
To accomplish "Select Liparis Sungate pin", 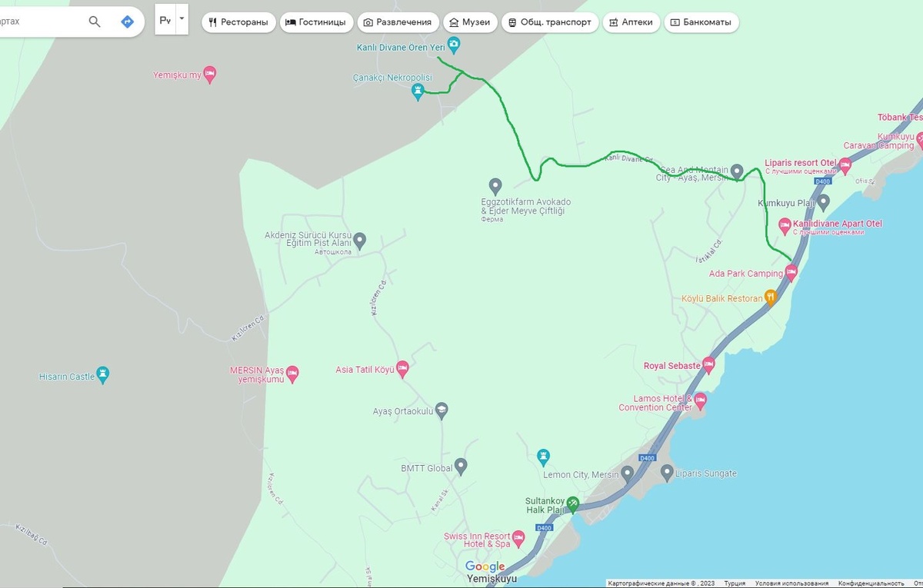I will coord(666,473).
